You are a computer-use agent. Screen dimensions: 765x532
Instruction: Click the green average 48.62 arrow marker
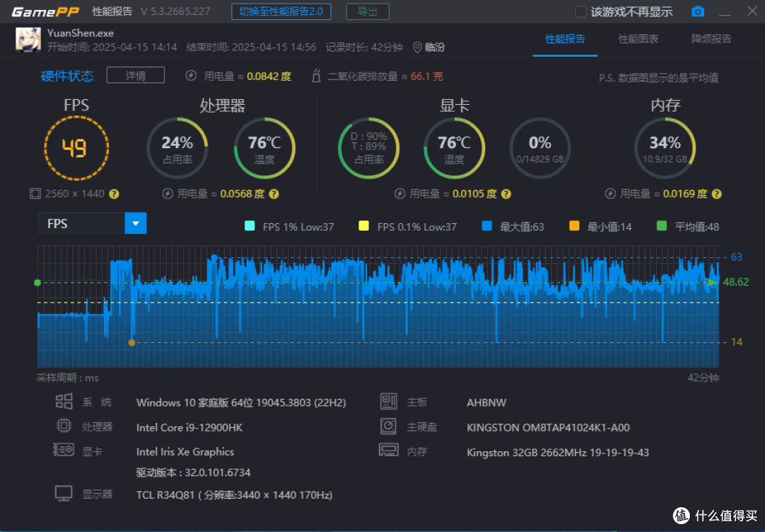coord(713,282)
